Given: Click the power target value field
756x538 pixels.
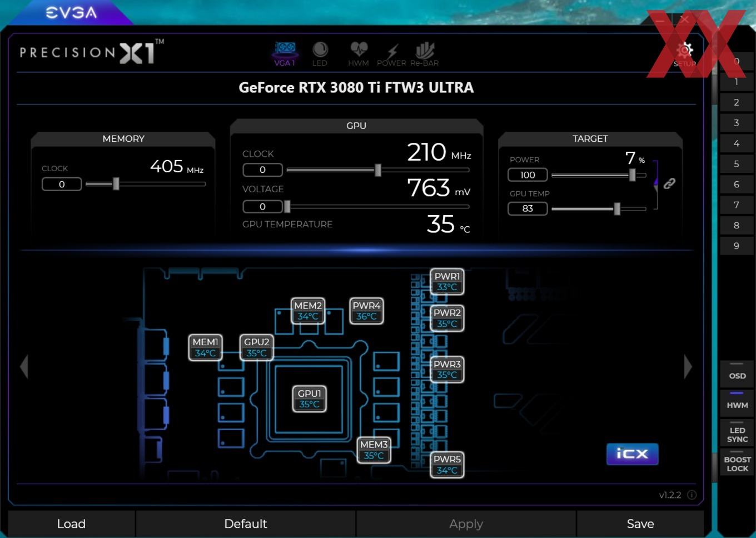Looking at the screenshot, I should coord(528,175).
